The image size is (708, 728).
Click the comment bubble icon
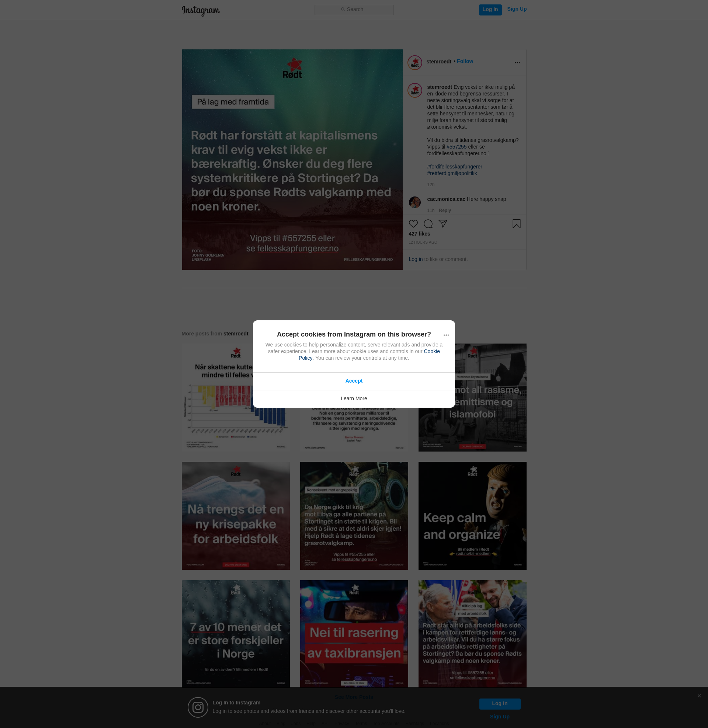[428, 224]
